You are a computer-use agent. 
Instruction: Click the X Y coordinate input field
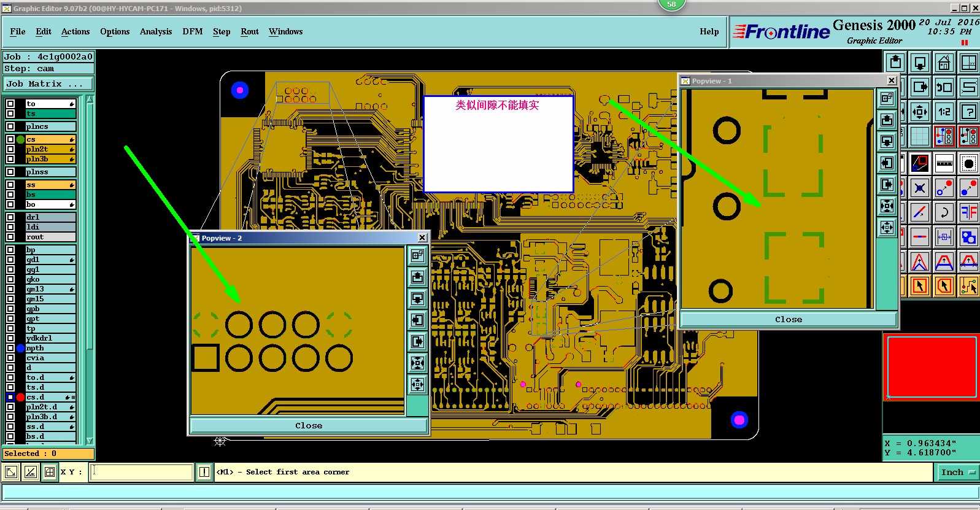pyautogui.click(x=141, y=472)
